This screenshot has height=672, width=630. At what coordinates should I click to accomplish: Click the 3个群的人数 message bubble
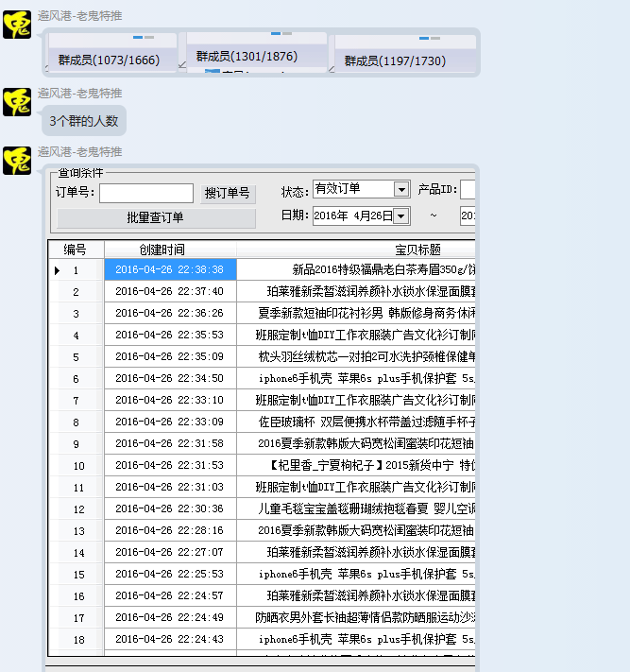coord(84,121)
